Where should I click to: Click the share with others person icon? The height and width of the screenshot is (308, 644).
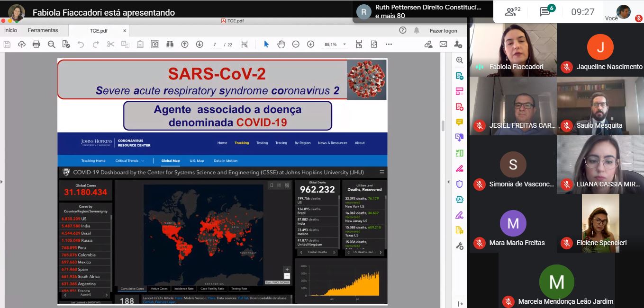point(458,44)
